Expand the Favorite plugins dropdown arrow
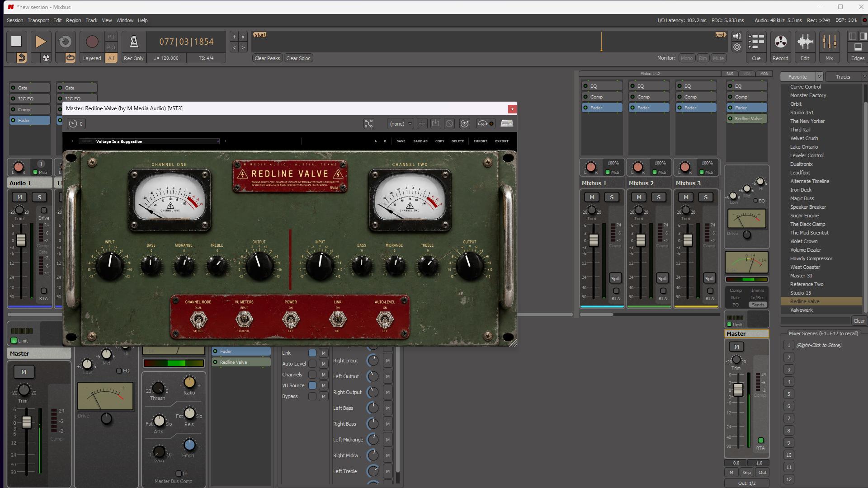 pos(819,77)
